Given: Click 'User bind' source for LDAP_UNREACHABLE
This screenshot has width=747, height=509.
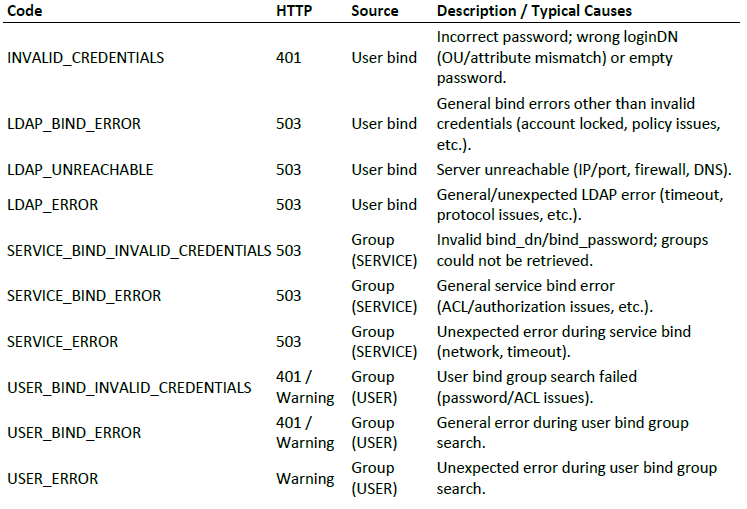Looking at the screenshot, I should [x=384, y=170].
